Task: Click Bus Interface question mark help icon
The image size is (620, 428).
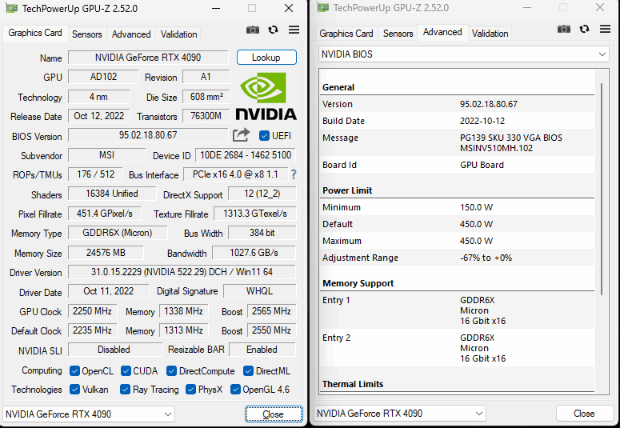Action: [x=293, y=174]
